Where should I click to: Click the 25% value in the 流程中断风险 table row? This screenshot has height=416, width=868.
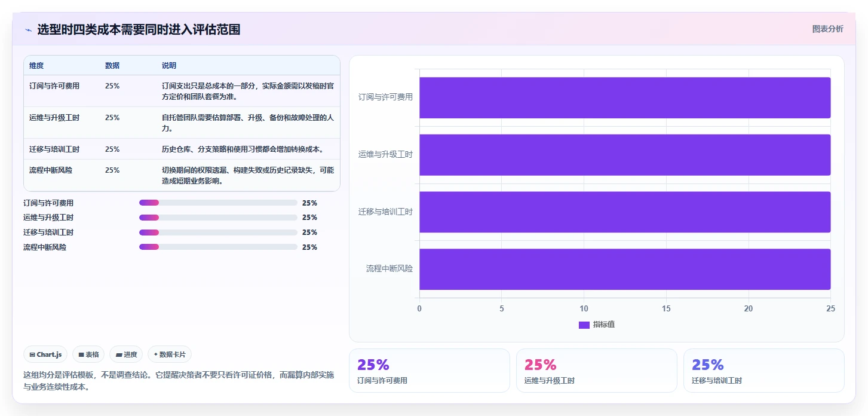(112, 170)
